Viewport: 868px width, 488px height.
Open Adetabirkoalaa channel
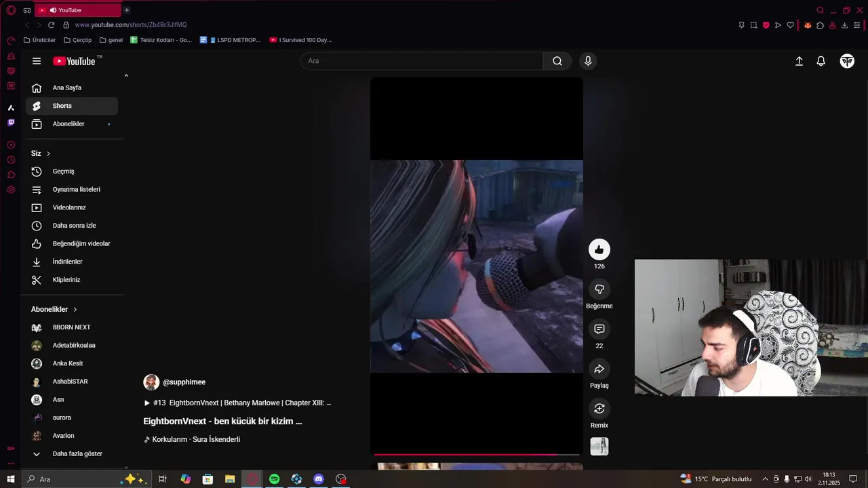[72, 345]
